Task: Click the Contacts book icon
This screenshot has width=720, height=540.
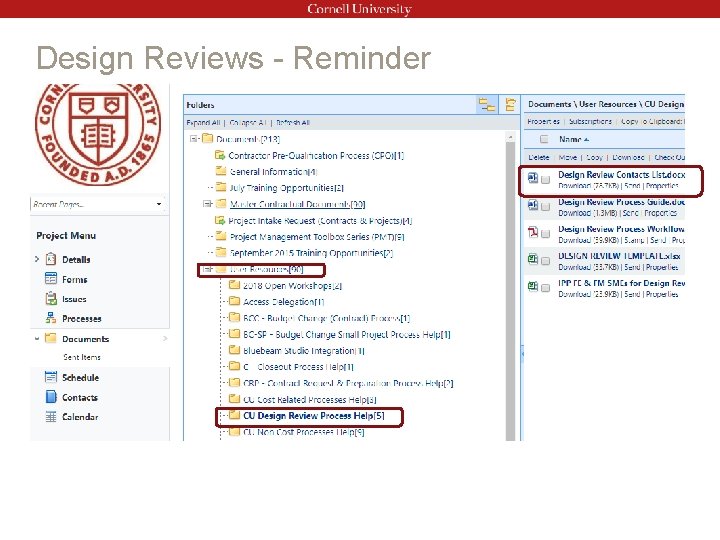Action: point(51,396)
